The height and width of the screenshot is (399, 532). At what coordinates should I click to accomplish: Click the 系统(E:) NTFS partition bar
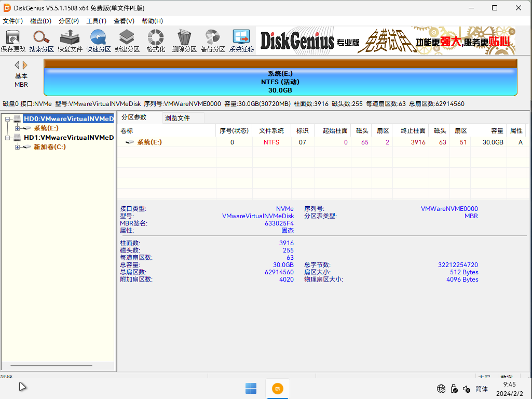pyautogui.click(x=280, y=77)
